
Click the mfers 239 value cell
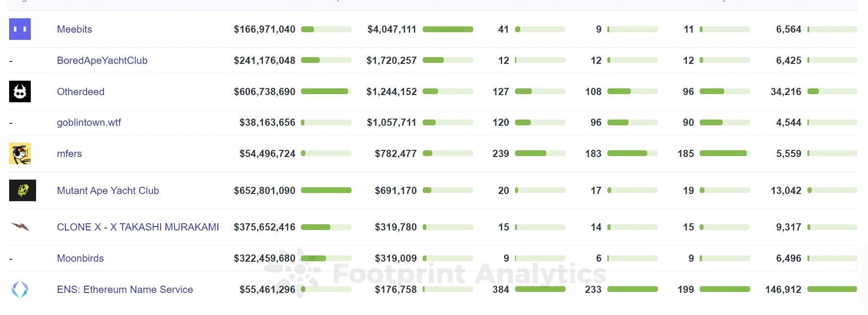(x=501, y=154)
